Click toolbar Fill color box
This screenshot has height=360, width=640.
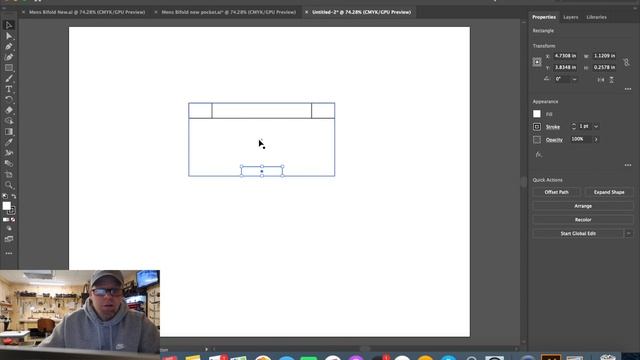[7, 206]
